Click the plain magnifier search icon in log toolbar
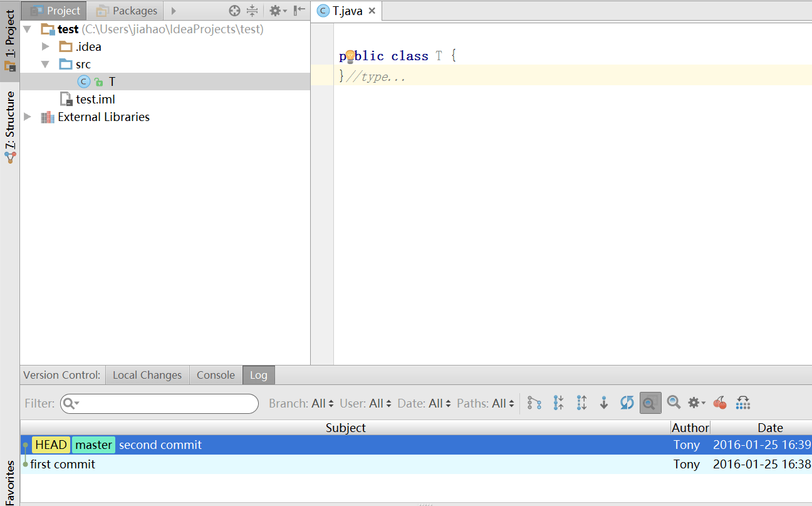Image resolution: width=812 pixels, height=506 pixels. pos(674,403)
